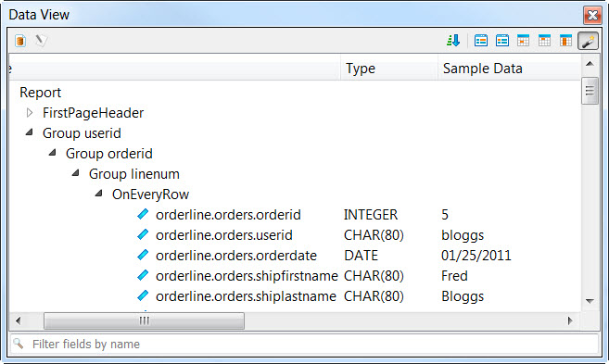Click the sample data value 5

tap(445, 215)
